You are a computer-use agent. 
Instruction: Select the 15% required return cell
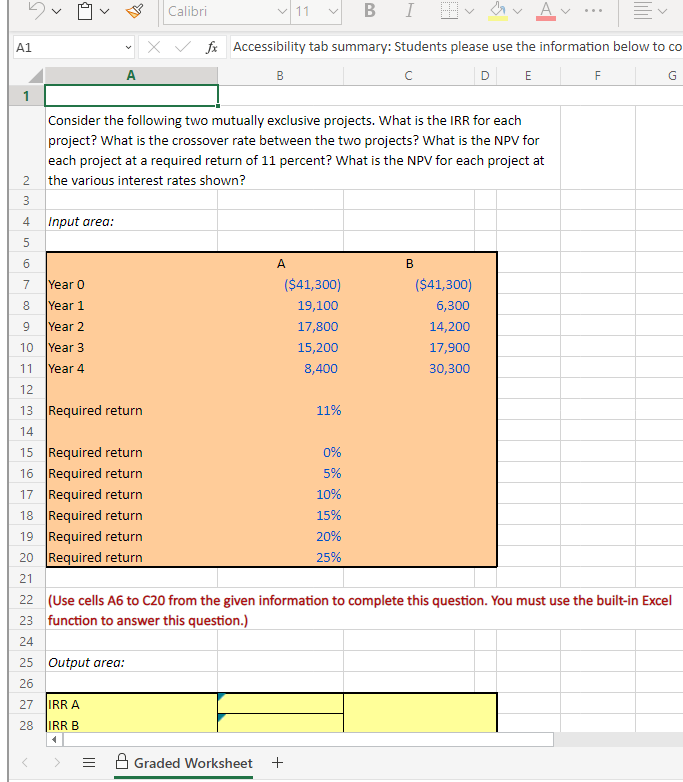pos(280,515)
